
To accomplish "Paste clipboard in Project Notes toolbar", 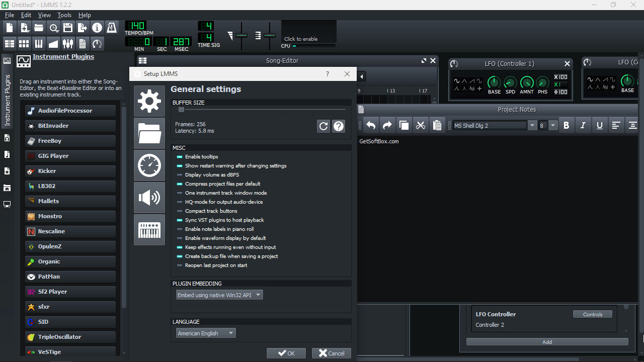I will [x=437, y=125].
